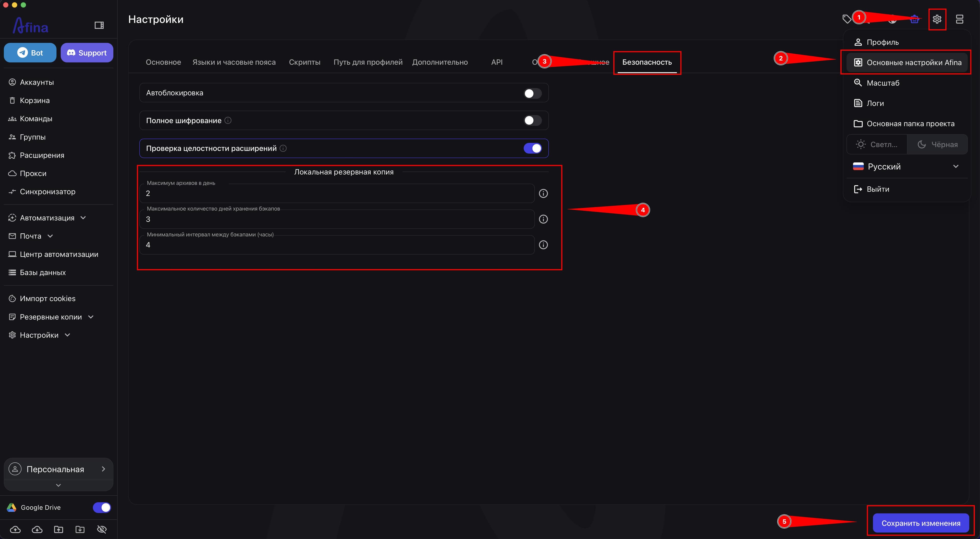Click the cloud upload icon in bottom bar
The width and height of the screenshot is (980, 539).
coord(15,529)
